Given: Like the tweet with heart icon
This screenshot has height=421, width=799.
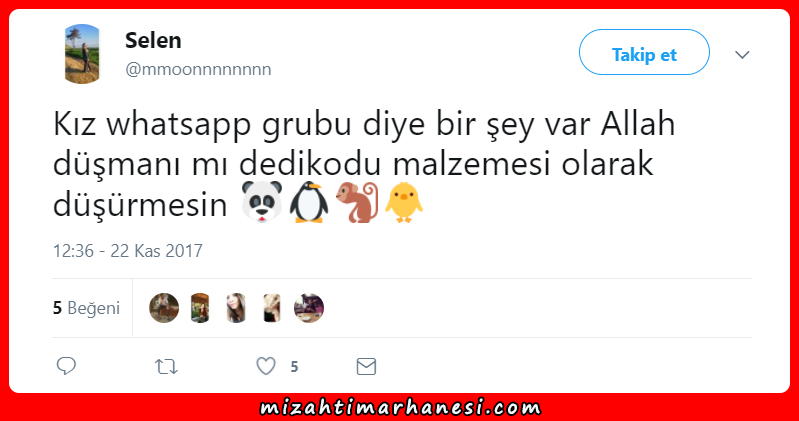Looking at the screenshot, I should tap(265, 366).
